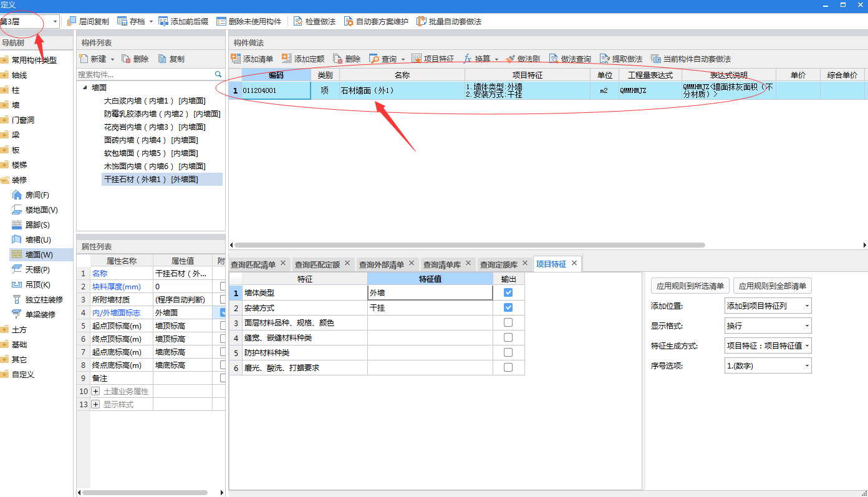
Task: Click 删除 icon in 构件做法 toolbar
Action: click(337, 59)
